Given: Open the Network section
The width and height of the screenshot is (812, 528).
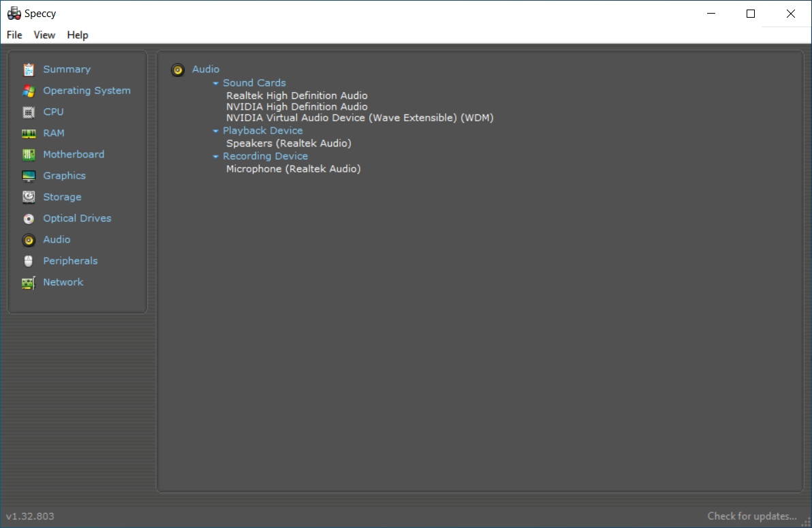Looking at the screenshot, I should [63, 282].
